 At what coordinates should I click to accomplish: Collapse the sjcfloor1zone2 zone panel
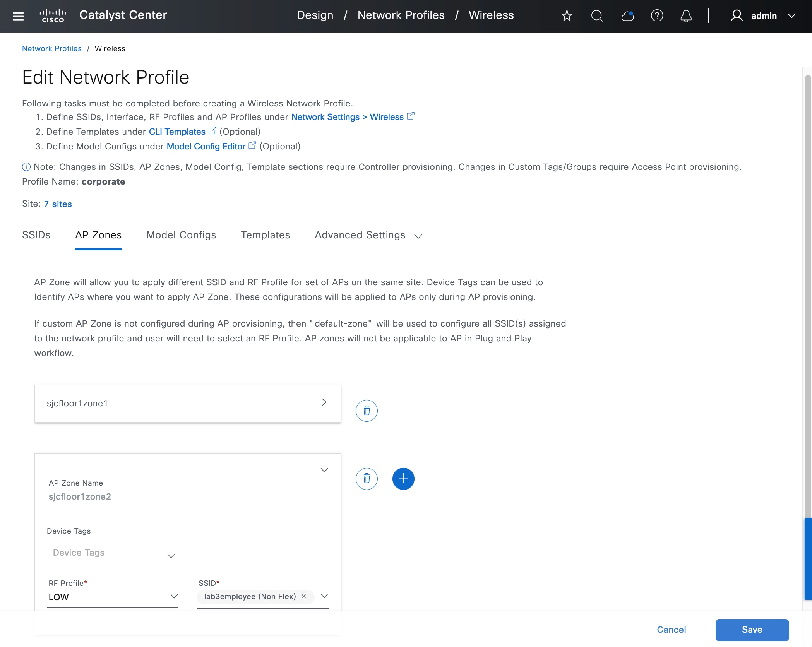pos(324,470)
